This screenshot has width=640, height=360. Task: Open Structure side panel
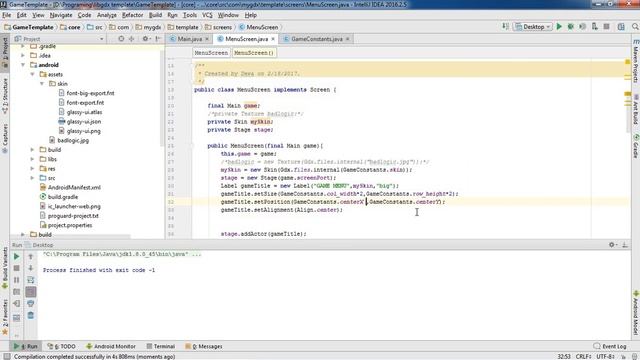click(x=5, y=97)
